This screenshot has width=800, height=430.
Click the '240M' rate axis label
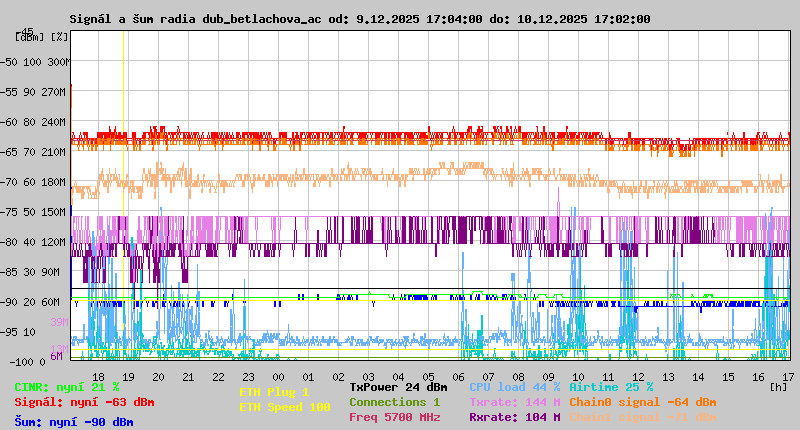pos(56,122)
